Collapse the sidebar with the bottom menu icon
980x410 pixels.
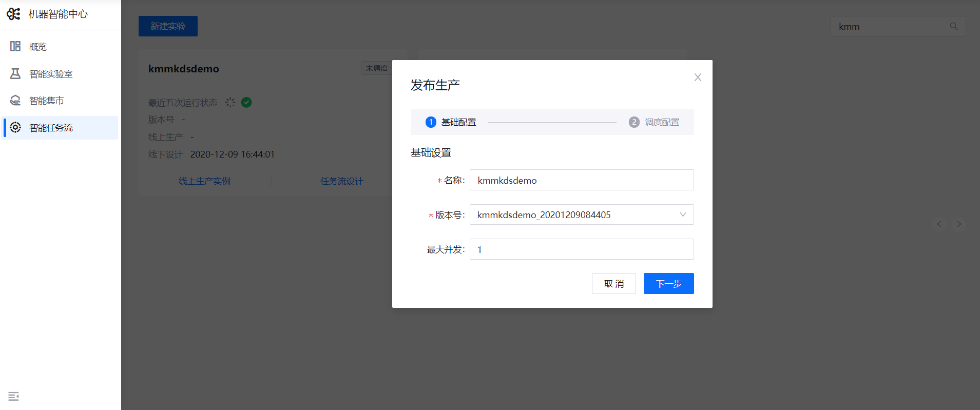pyautogui.click(x=14, y=396)
